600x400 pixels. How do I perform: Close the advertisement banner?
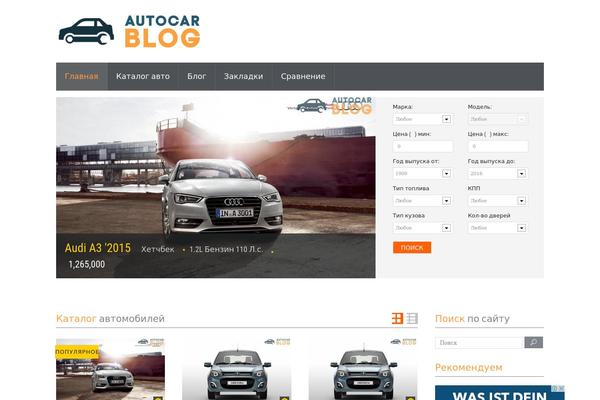coord(561,389)
